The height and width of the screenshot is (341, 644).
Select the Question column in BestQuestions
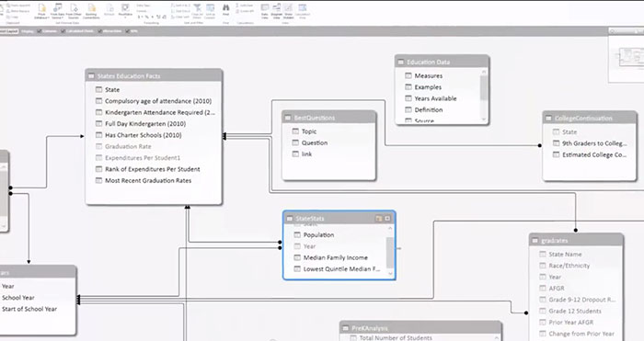pyautogui.click(x=315, y=142)
